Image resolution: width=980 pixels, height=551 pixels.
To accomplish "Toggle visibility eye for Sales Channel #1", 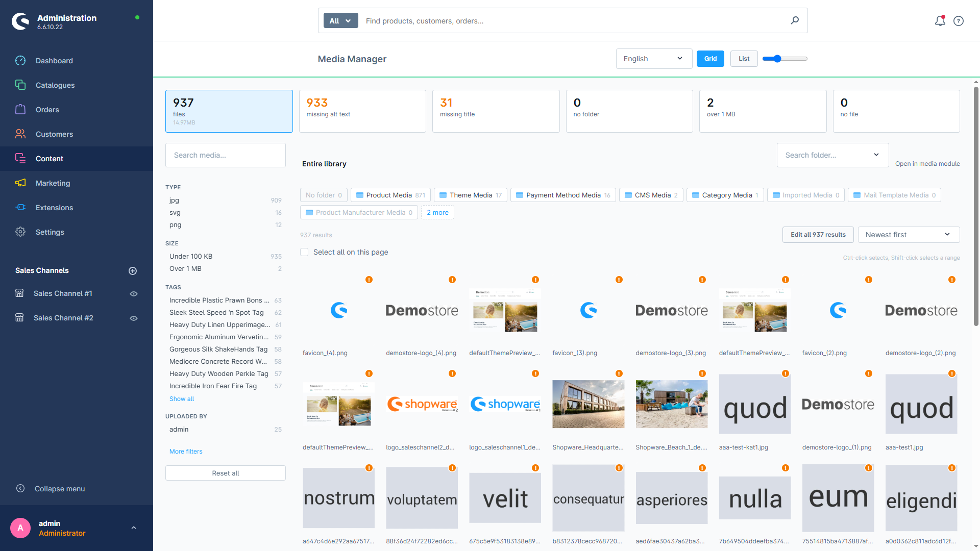I will tap(134, 294).
